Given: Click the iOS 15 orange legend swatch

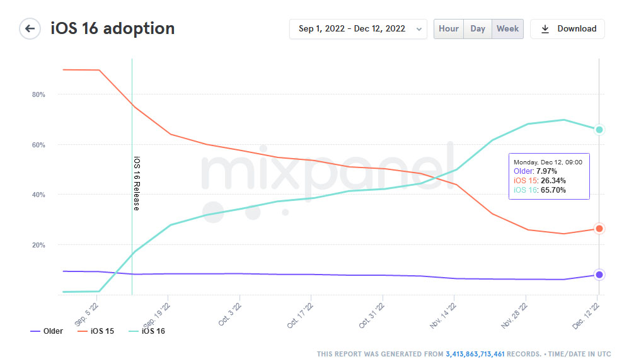Looking at the screenshot, I should (x=83, y=331).
